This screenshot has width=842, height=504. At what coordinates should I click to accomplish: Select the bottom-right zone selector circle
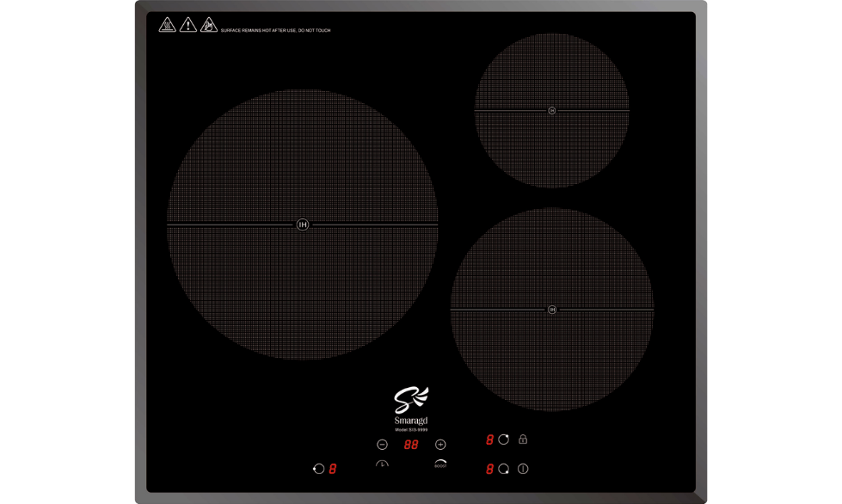(504, 470)
